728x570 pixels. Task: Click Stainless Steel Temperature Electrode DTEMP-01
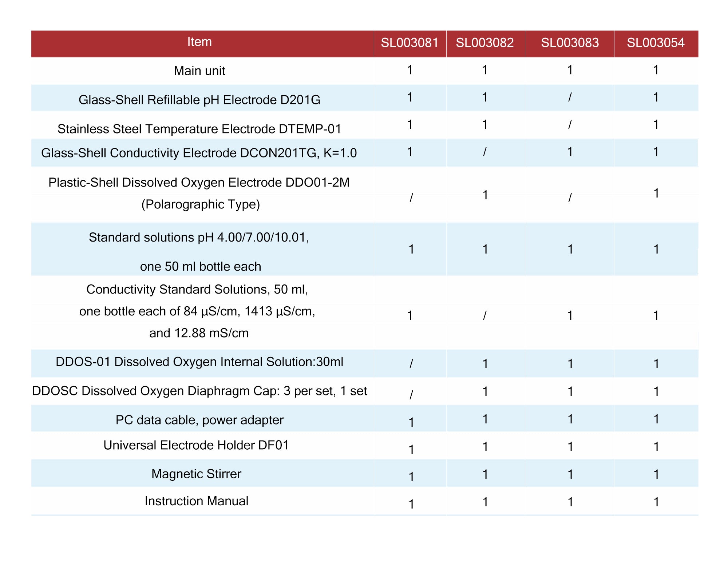pos(199,129)
